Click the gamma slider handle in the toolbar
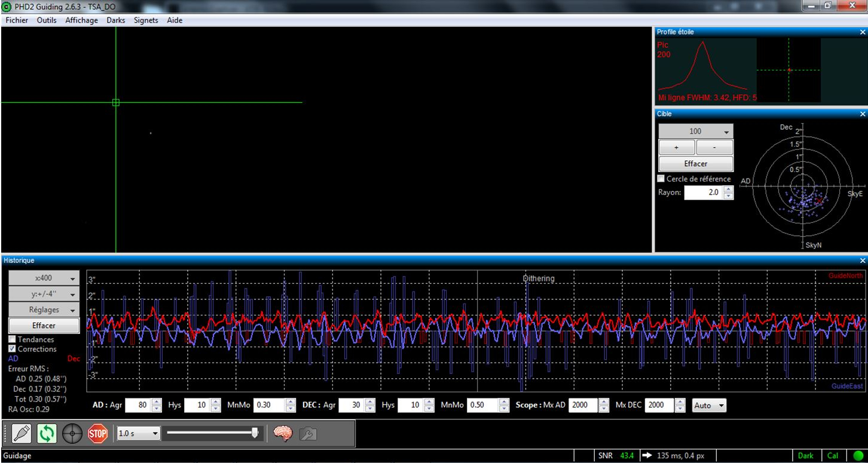The width and height of the screenshot is (868, 463). click(x=255, y=433)
